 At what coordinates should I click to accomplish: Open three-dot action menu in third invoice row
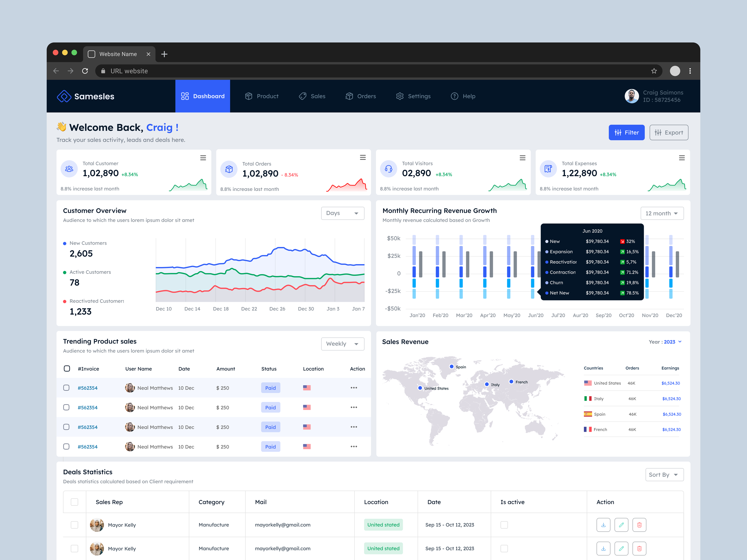354,427
